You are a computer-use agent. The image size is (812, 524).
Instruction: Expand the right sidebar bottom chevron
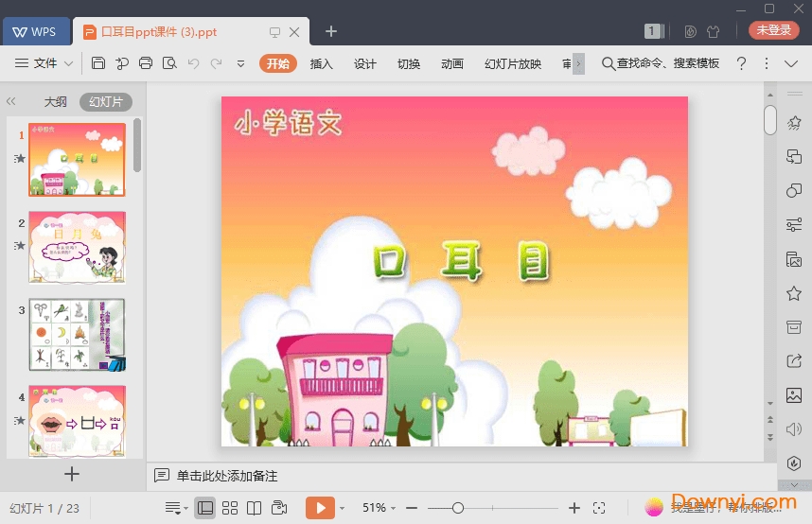[794, 485]
